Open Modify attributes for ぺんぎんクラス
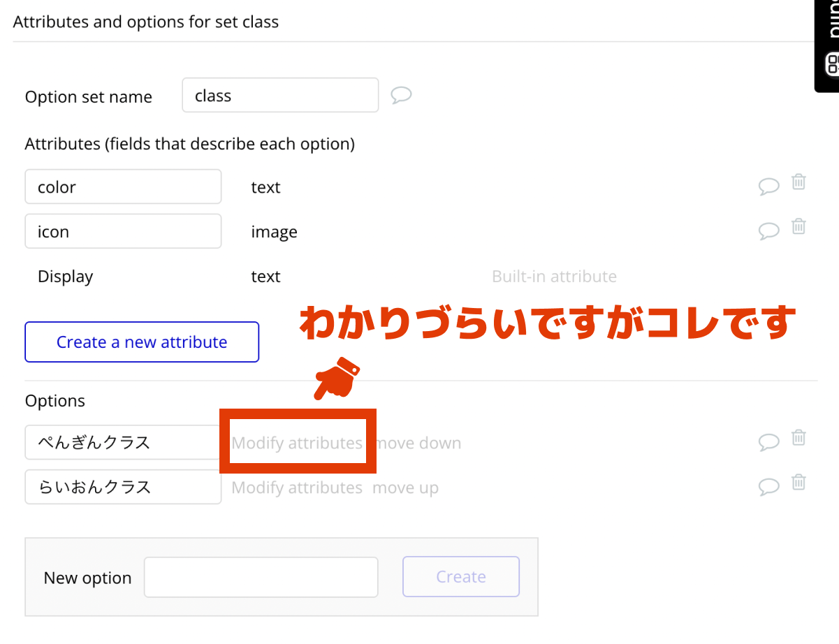Screen dimensions: 839x644 tap(297, 442)
